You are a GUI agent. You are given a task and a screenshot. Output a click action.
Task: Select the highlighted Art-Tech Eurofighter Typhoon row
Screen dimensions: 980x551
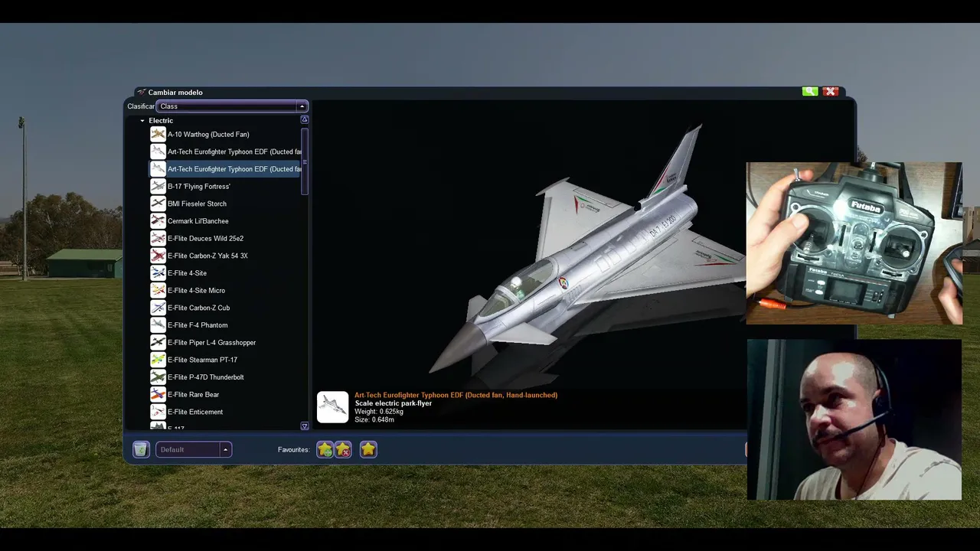click(225, 169)
